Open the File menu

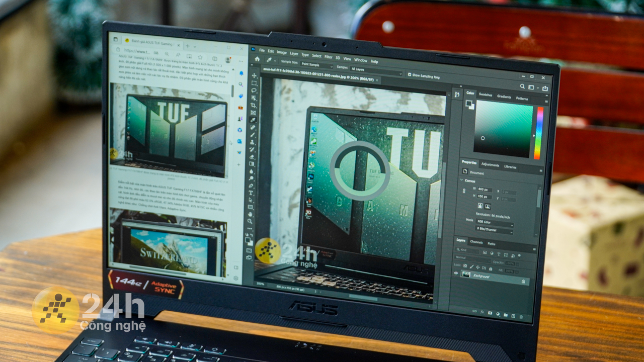(262, 50)
